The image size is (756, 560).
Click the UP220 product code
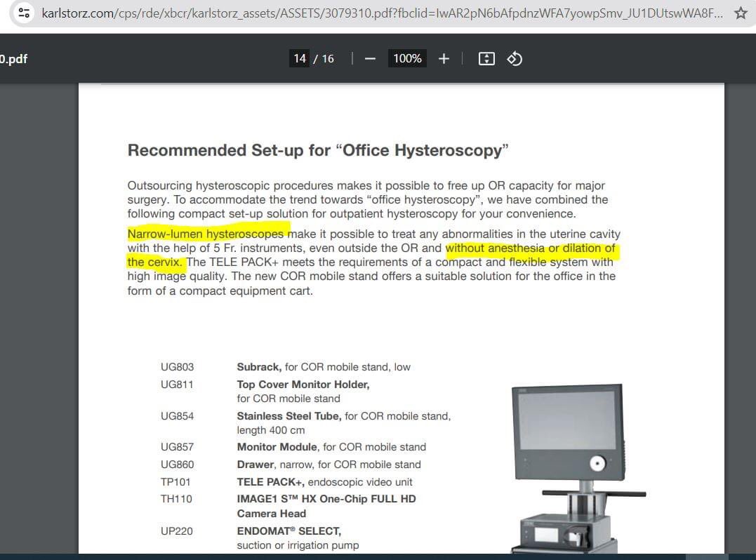176,531
